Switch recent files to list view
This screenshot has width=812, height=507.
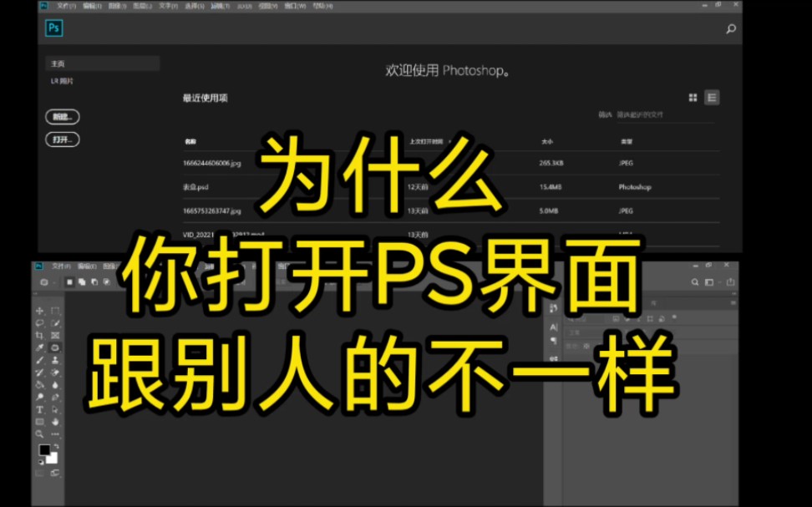click(x=712, y=98)
